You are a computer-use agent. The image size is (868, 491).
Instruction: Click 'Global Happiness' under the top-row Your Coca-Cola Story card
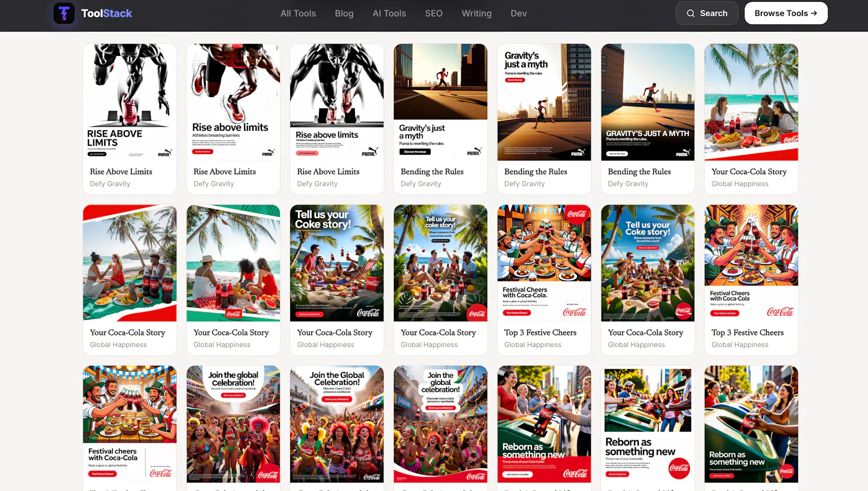(740, 184)
